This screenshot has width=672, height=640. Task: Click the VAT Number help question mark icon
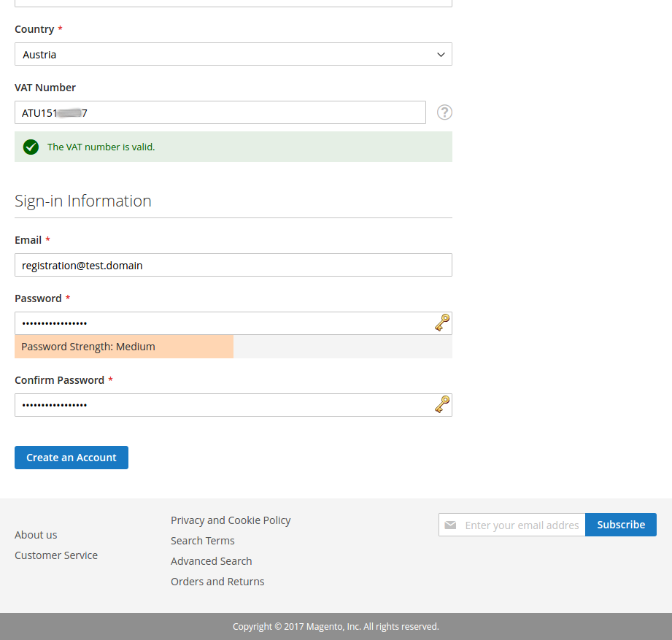click(444, 112)
